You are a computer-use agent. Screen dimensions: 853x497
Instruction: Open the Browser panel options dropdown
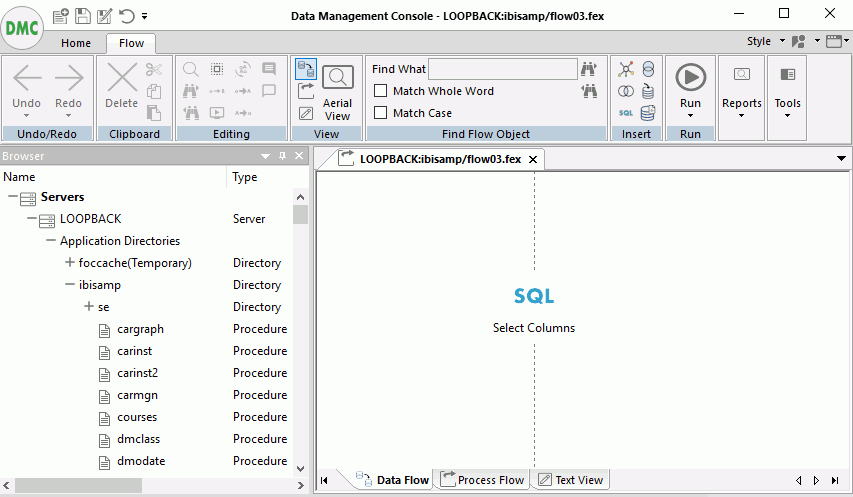(x=265, y=156)
